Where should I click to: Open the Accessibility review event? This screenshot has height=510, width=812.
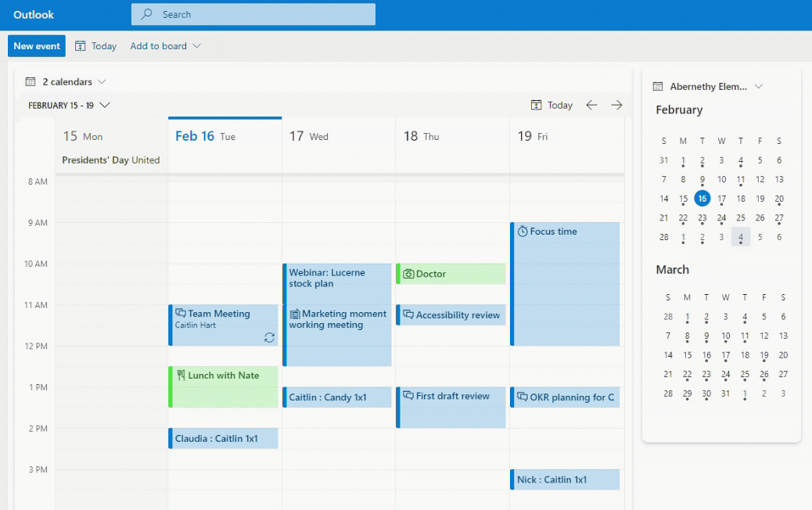point(457,315)
